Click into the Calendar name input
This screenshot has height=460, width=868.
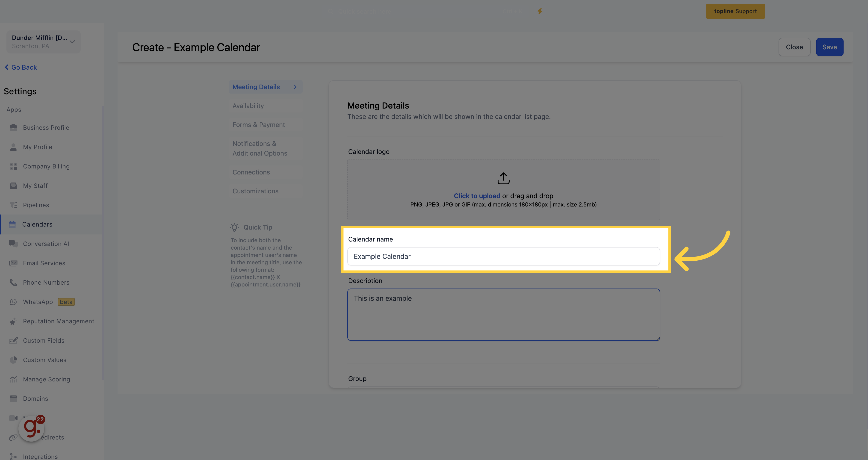(503, 257)
